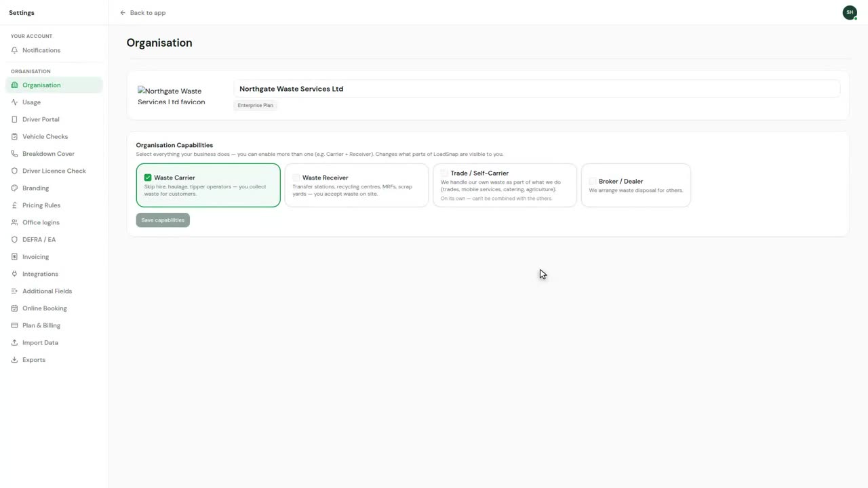Viewport: 868px width, 488px height.
Task: Open the SH user avatar menu
Action: (850, 12)
